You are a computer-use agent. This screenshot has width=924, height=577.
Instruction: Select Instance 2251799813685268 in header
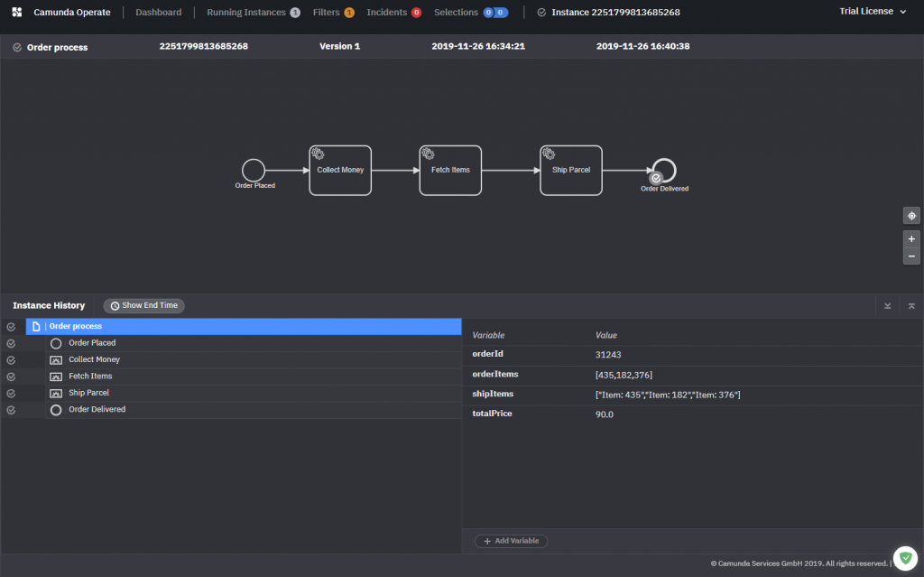pos(615,12)
